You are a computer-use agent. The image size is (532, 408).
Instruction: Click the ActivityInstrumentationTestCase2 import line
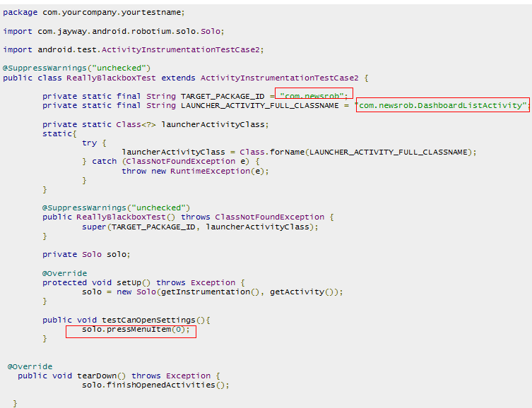pos(134,50)
